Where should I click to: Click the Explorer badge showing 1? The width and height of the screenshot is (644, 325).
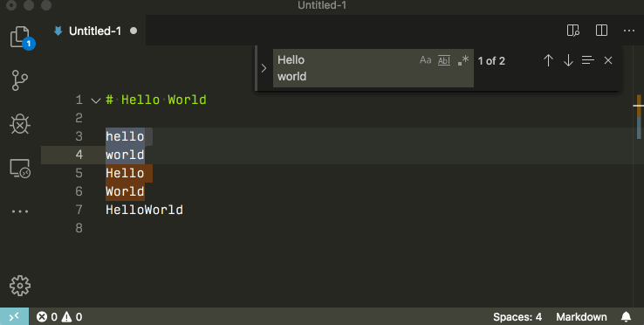tap(29, 44)
